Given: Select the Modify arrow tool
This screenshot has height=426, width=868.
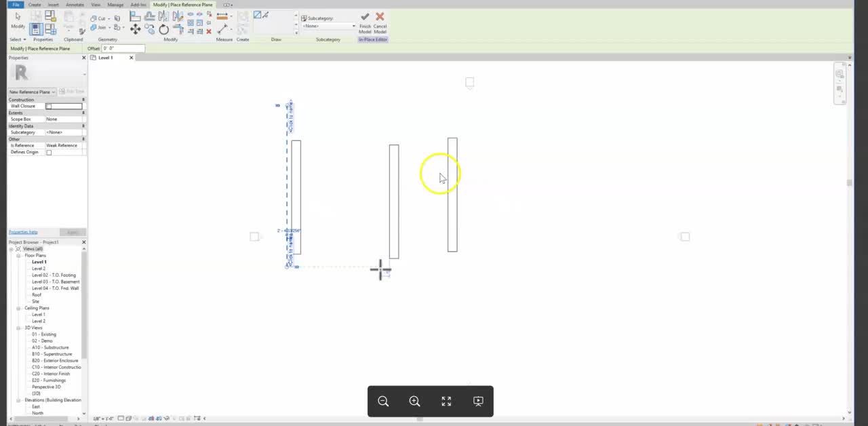Looking at the screenshot, I should pyautogui.click(x=18, y=20).
